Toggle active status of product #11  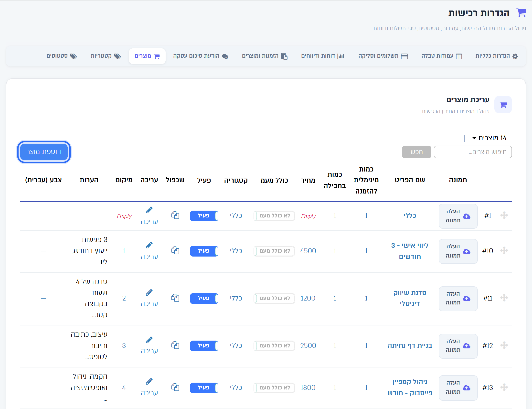[204, 299]
